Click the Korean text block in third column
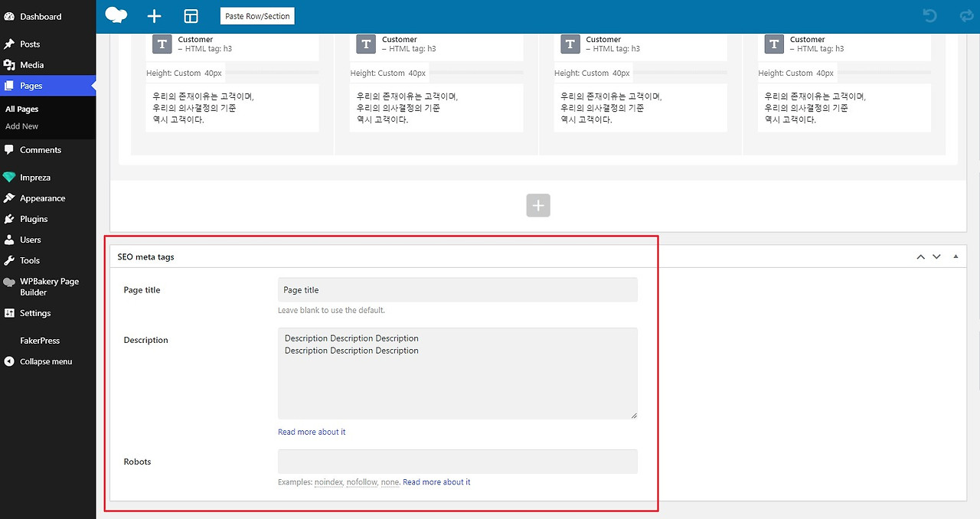This screenshot has height=519, width=980. click(x=641, y=108)
